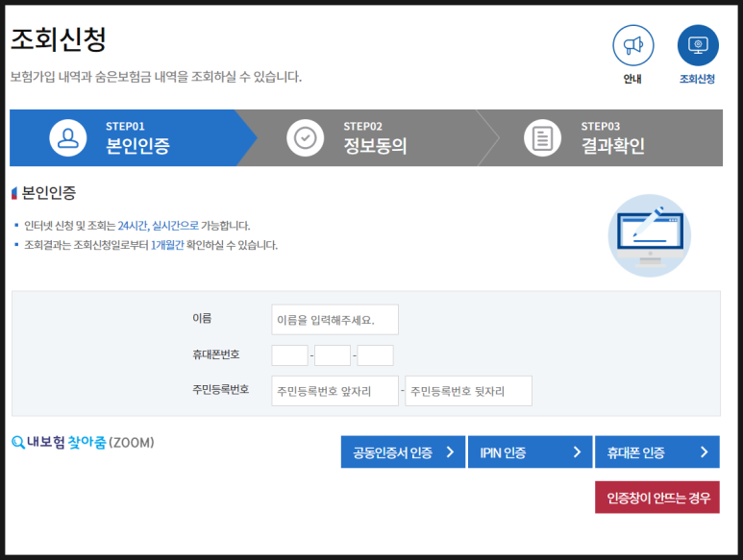Focus the 주민등록번호 앞자리 field
The width and height of the screenshot is (743, 560).
pos(335,391)
